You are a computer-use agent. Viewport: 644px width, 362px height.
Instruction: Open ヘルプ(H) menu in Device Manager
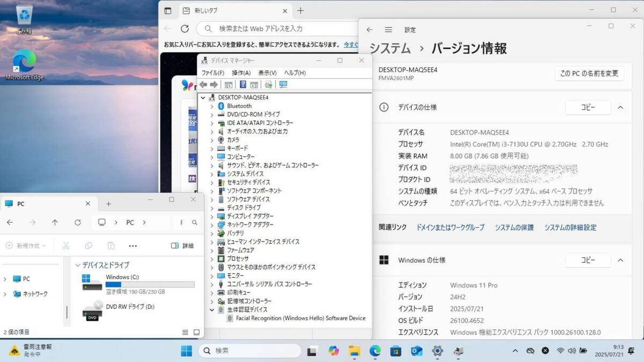[x=295, y=73]
